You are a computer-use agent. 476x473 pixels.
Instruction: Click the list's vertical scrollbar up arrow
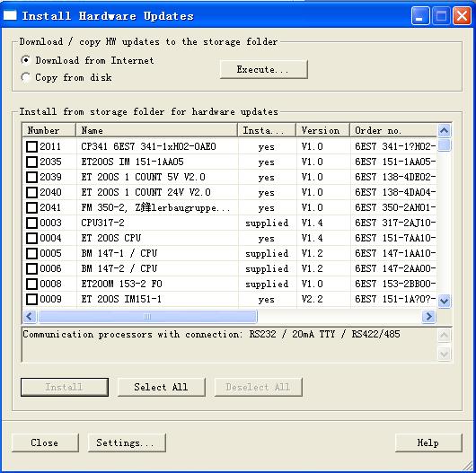[445, 131]
